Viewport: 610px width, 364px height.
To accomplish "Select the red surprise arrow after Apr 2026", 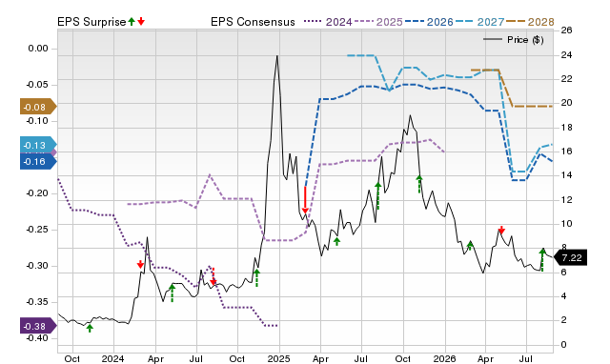I will tap(501, 230).
